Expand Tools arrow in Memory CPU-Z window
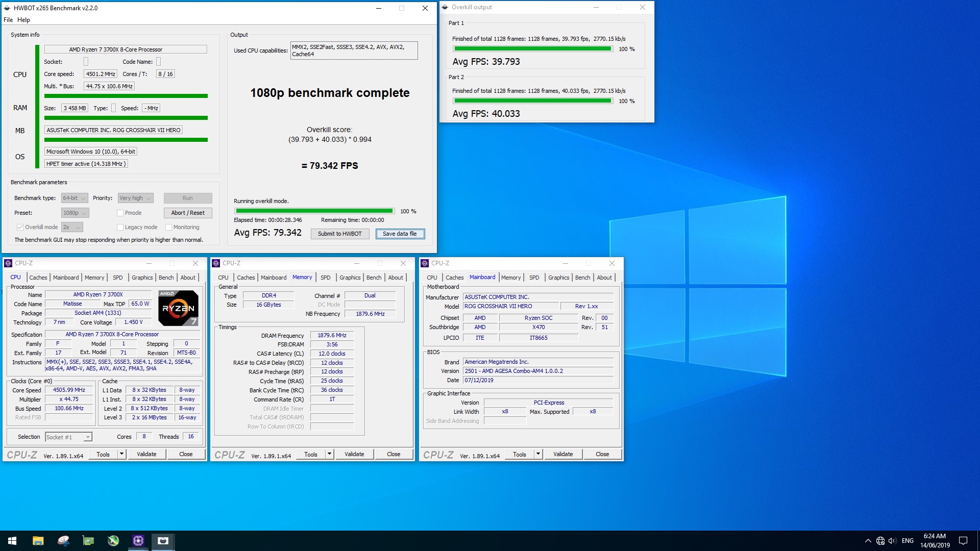The width and height of the screenshot is (980, 551). click(329, 454)
